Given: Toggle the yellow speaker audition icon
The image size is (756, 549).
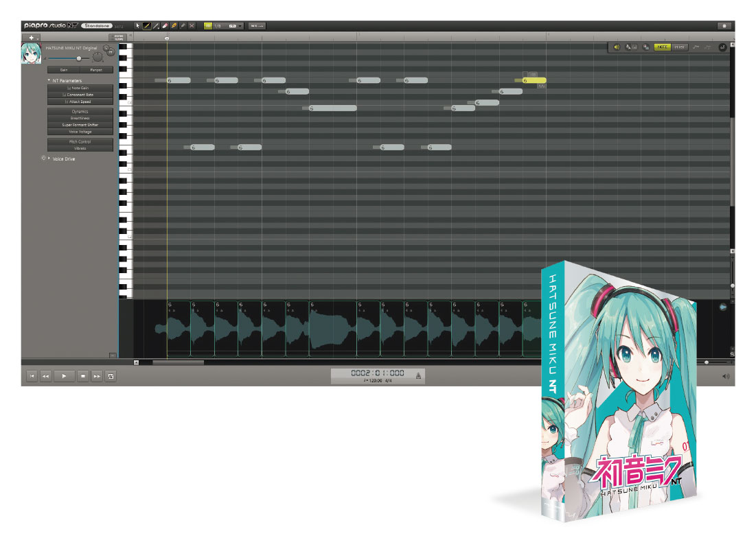Looking at the screenshot, I should coord(617,47).
